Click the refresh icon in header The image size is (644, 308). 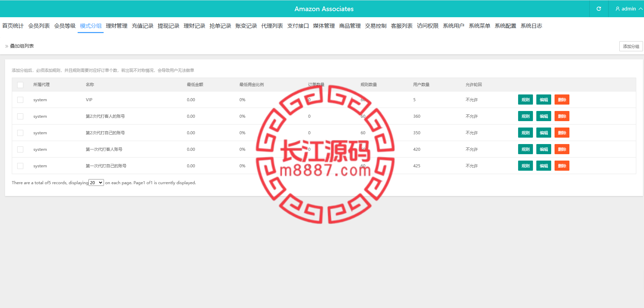pos(599,9)
